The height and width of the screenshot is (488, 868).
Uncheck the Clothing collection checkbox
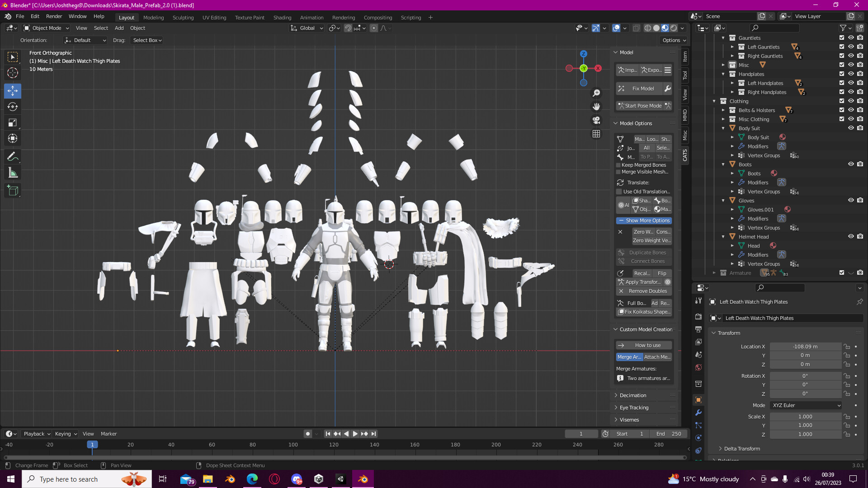click(842, 101)
